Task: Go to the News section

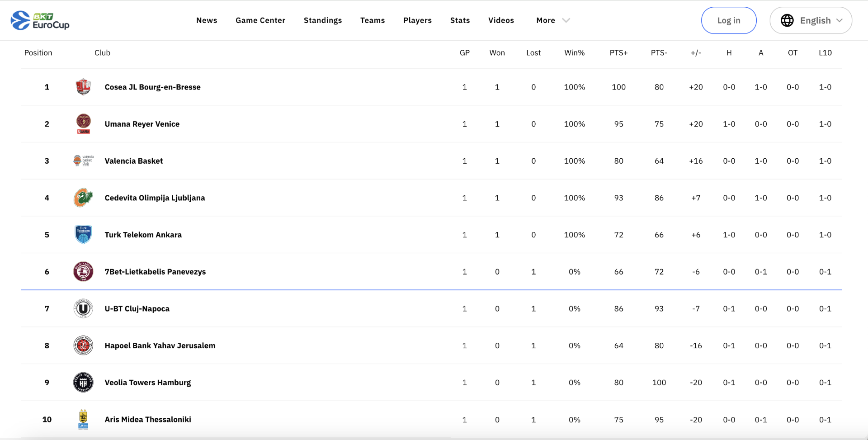Action: coord(207,20)
